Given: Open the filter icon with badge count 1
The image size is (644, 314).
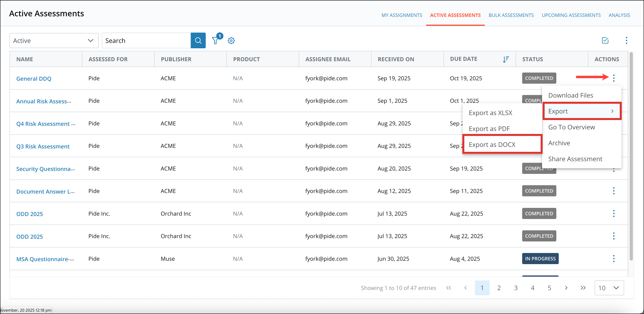Looking at the screenshot, I should [215, 40].
